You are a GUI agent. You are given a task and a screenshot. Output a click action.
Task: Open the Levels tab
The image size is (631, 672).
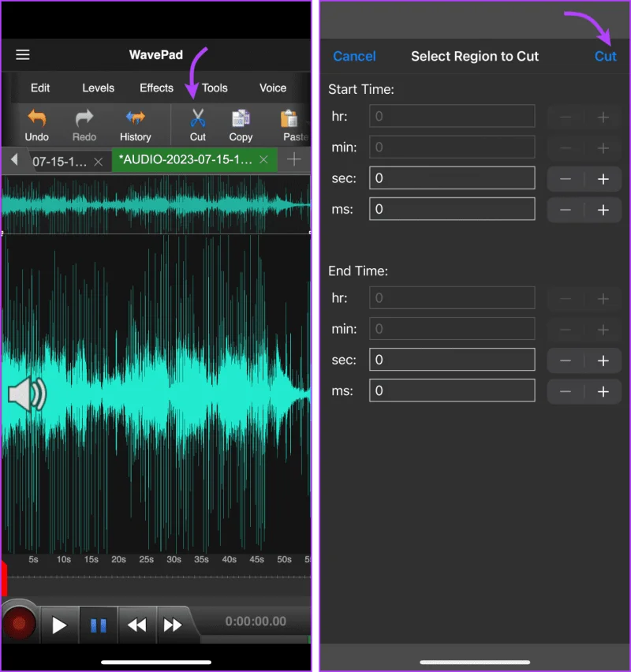point(98,88)
